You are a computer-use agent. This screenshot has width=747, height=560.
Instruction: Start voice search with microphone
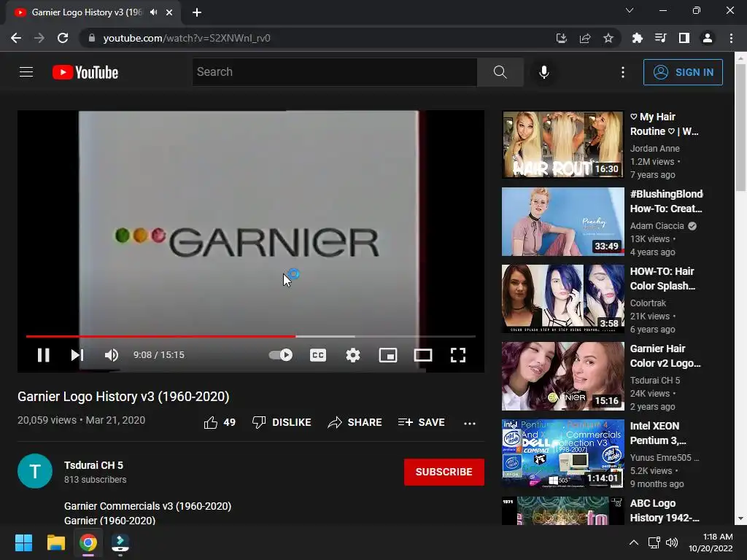tap(544, 72)
